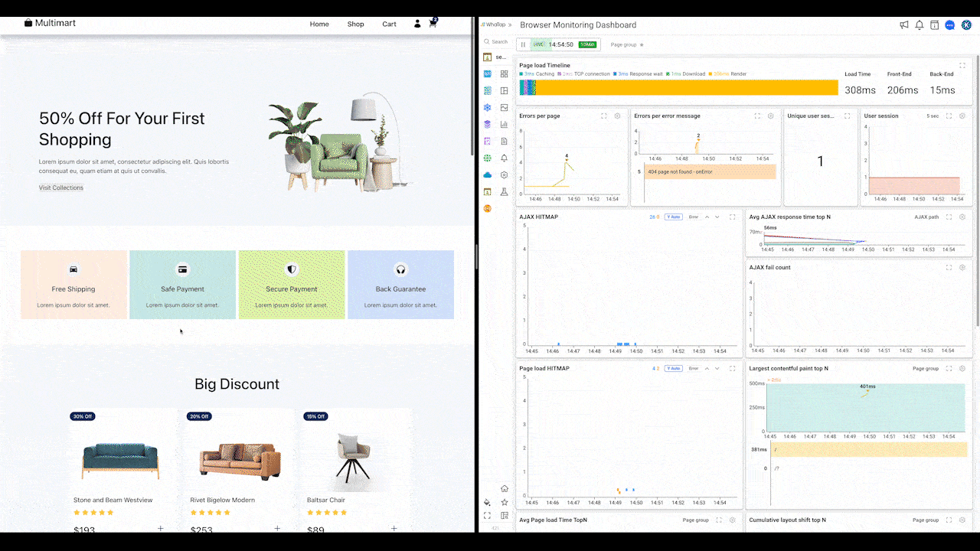Open notifications bell in dashboard header

pos(920,25)
